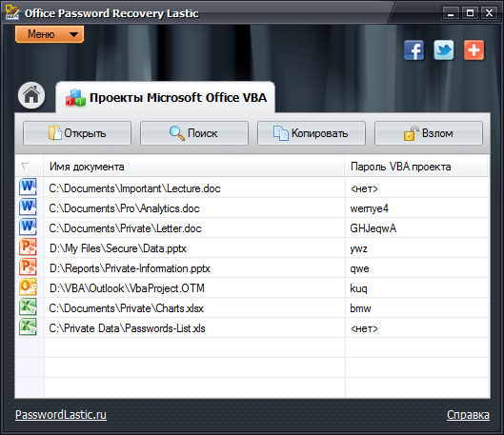Select the Analytics.doc row password wernye4
Image resolution: width=504 pixels, height=435 pixels.
click(x=369, y=208)
